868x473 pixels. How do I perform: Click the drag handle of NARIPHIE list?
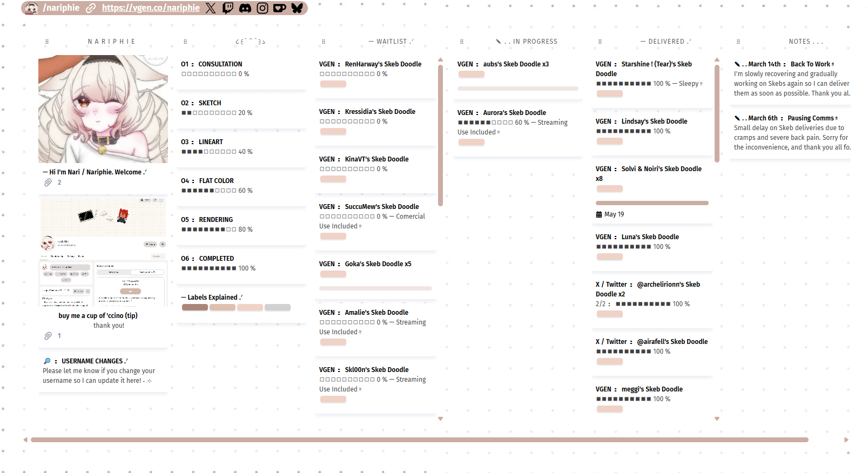click(x=47, y=42)
